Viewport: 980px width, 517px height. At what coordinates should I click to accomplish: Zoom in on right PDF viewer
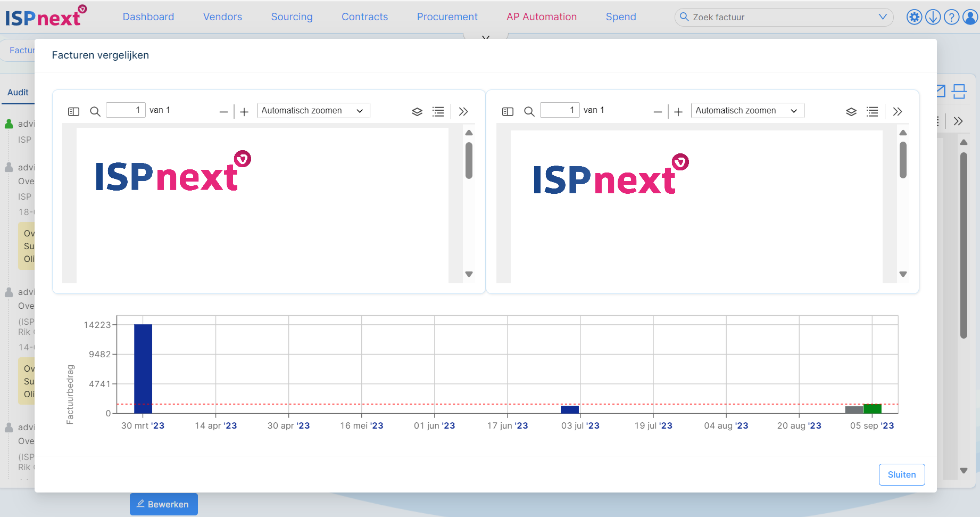click(678, 112)
